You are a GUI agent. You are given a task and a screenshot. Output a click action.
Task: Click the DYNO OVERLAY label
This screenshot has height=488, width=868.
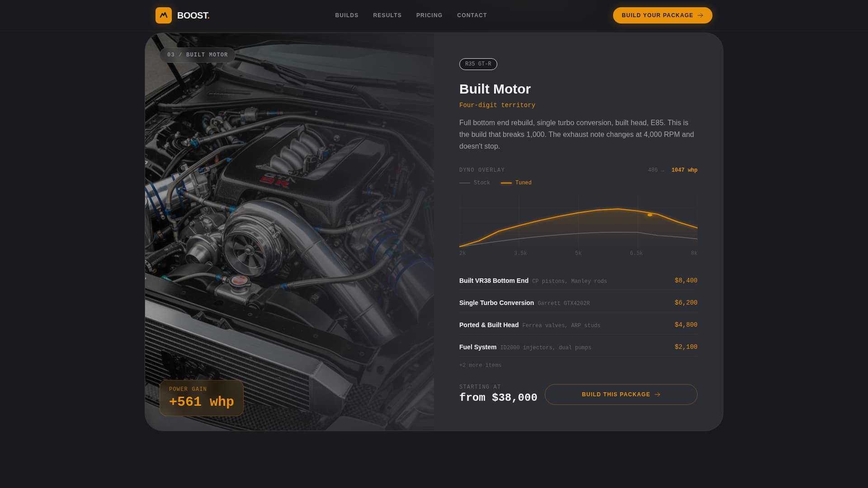pyautogui.click(x=482, y=170)
